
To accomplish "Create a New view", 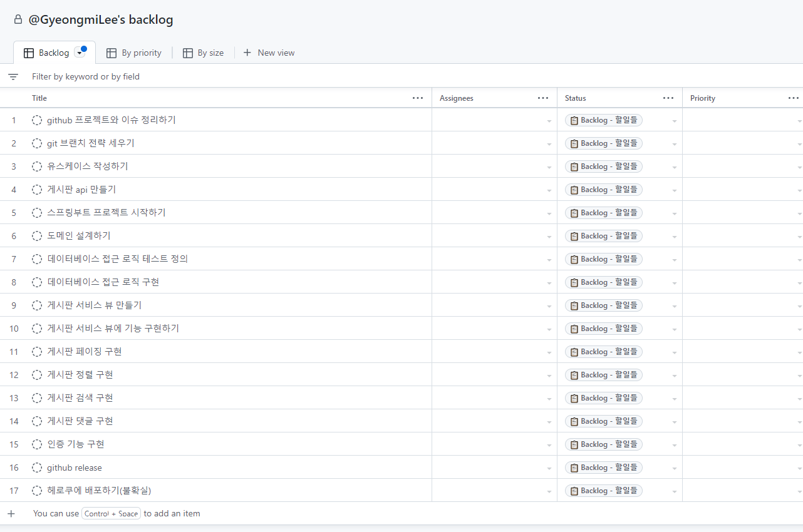I will click(x=269, y=53).
